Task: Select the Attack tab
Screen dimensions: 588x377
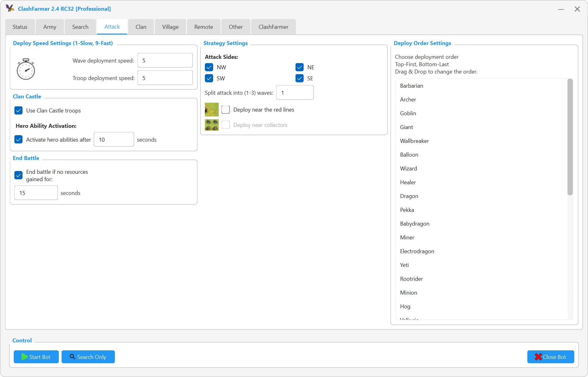Action: [x=112, y=27]
